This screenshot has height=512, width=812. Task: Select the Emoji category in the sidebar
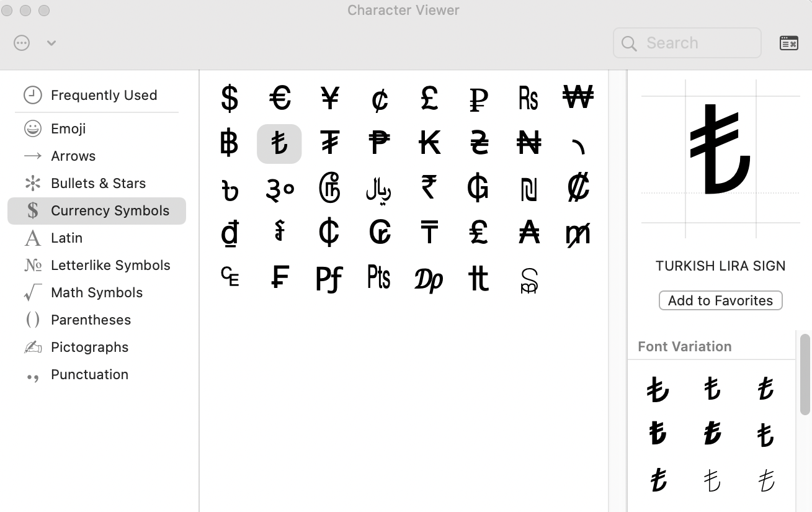(x=68, y=128)
